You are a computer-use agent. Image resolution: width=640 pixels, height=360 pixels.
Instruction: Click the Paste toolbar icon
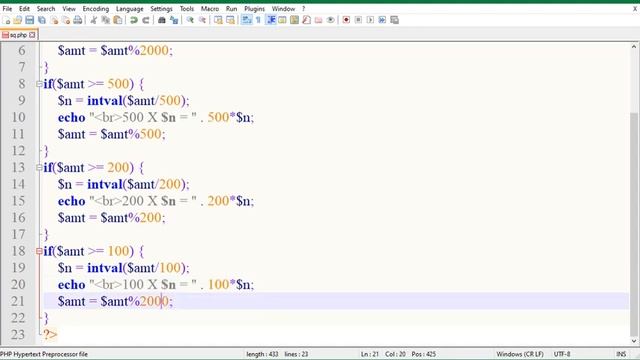[118, 20]
